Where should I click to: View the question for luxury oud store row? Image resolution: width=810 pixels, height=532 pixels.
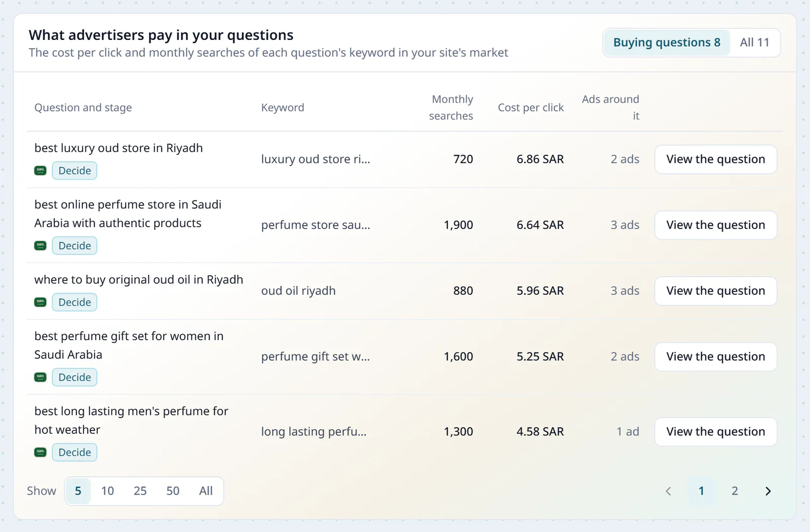(715, 159)
